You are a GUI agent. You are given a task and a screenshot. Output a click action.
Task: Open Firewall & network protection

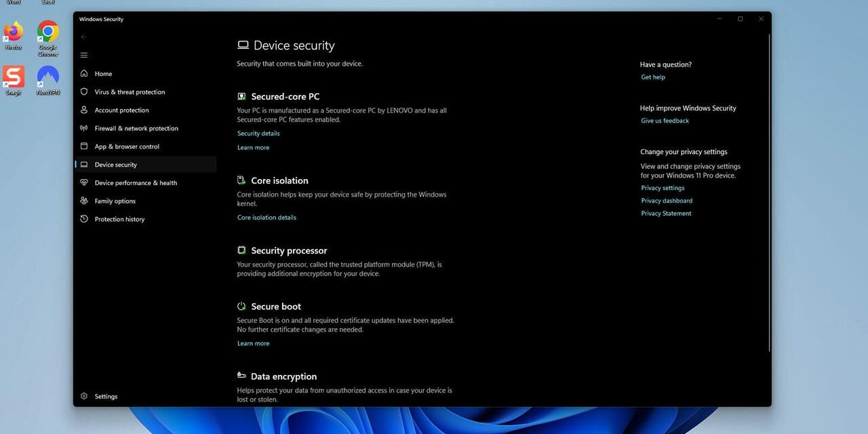pyautogui.click(x=136, y=128)
